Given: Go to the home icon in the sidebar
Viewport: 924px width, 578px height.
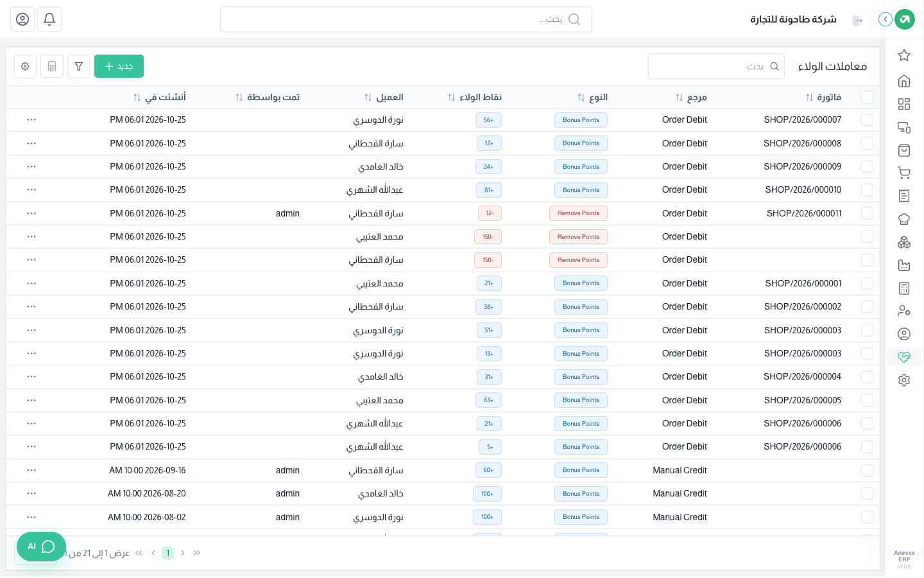Looking at the screenshot, I should [904, 81].
